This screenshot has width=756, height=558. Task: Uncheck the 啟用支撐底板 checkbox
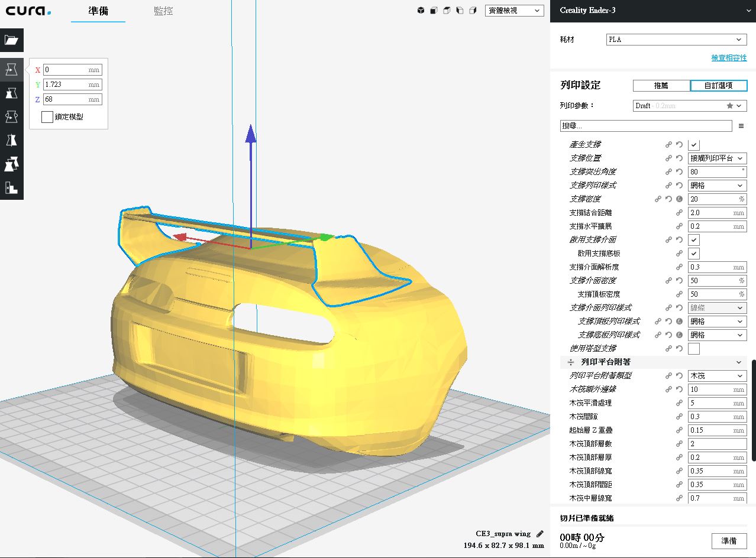694,253
